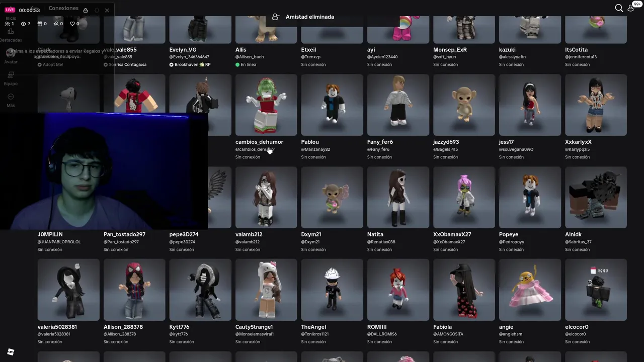This screenshot has width=644, height=362.
Task: Click the @Manzanay82 username text
Action: tap(315, 149)
